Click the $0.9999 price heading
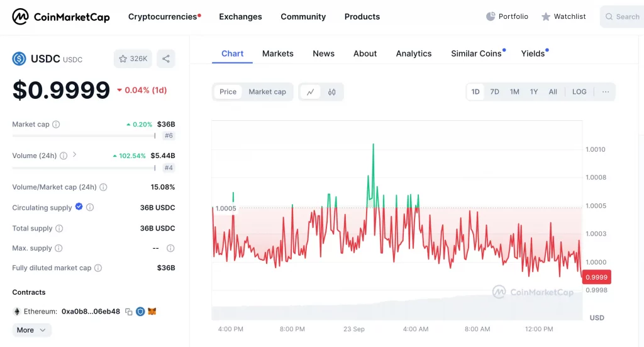Viewport: 644px width, 347px height. click(x=61, y=90)
